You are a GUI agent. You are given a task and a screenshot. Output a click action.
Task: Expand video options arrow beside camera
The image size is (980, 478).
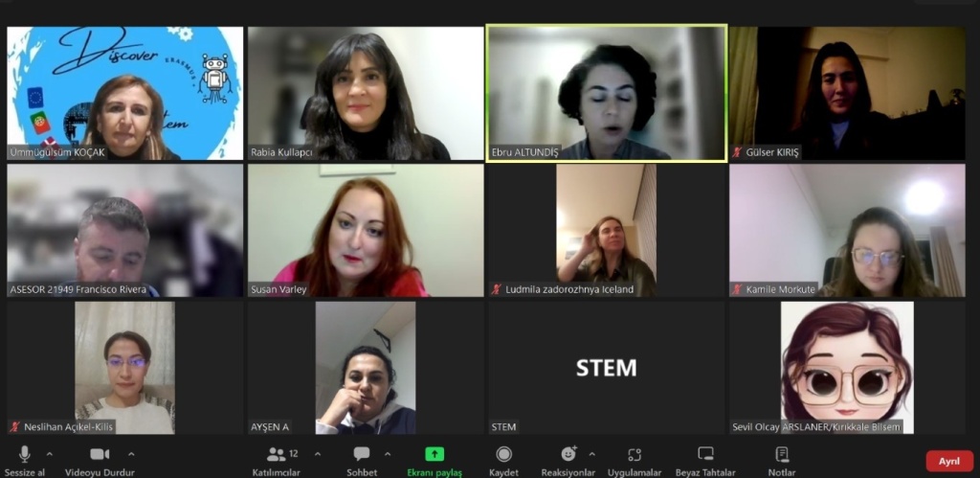point(131,454)
